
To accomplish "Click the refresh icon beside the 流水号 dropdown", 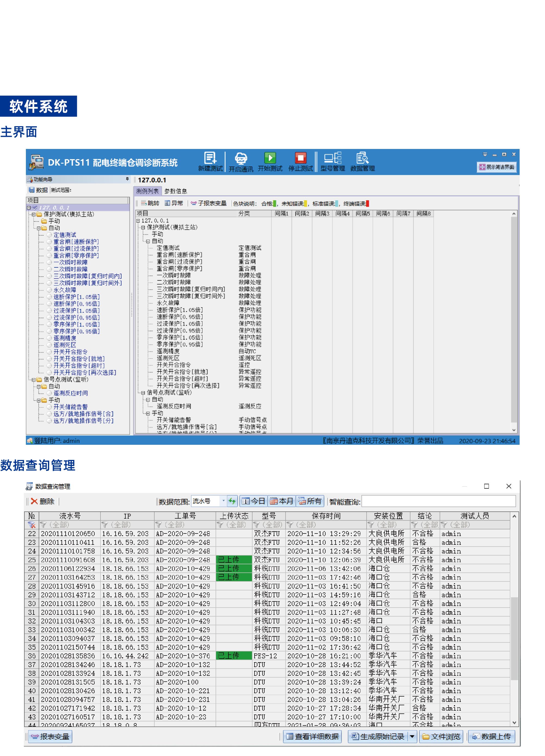I will [232, 501].
